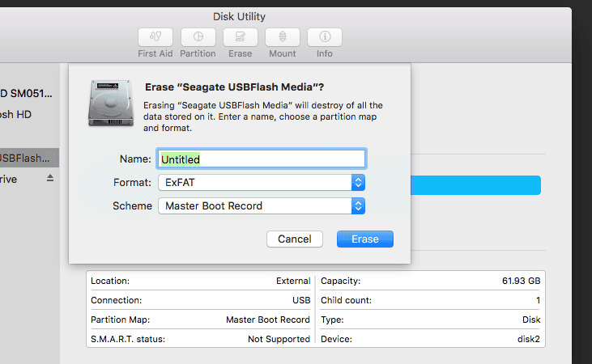Click the Type value Disk
The width and height of the screenshot is (592, 364).
[531, 320]
